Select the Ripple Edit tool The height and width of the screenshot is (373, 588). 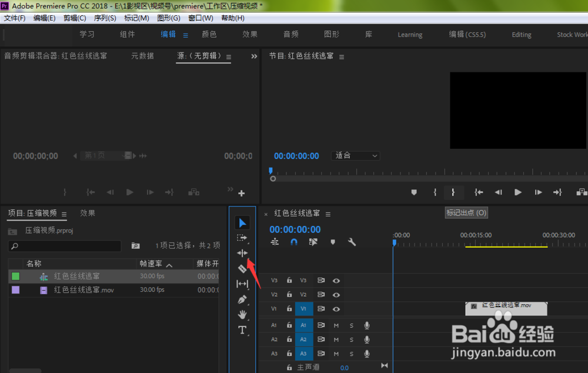(242, 253)
